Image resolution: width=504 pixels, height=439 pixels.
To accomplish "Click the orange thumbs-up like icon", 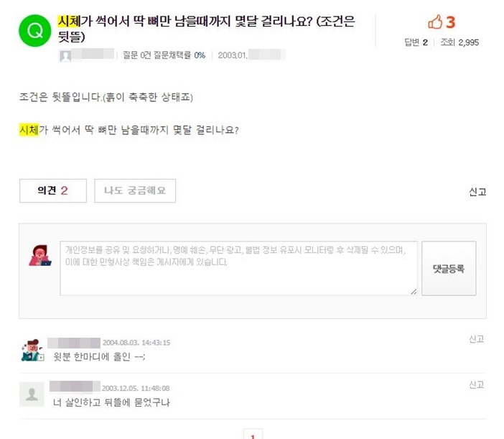I will point(435,22).
